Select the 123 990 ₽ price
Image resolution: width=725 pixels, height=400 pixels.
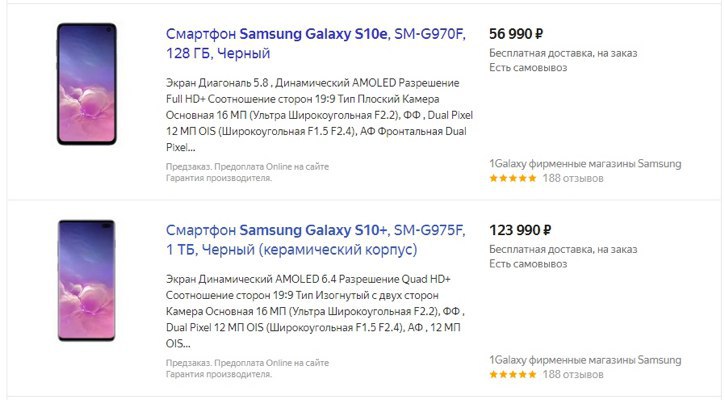pos(520,230)
